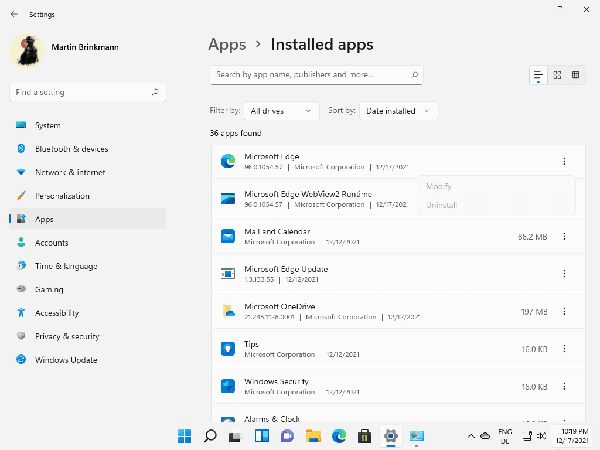Image resolution: width=600 pixels, height=450 pixels.
Task: Select the Alarms & Clock row title
Action: pyautogui.click(x=272, y=419)
